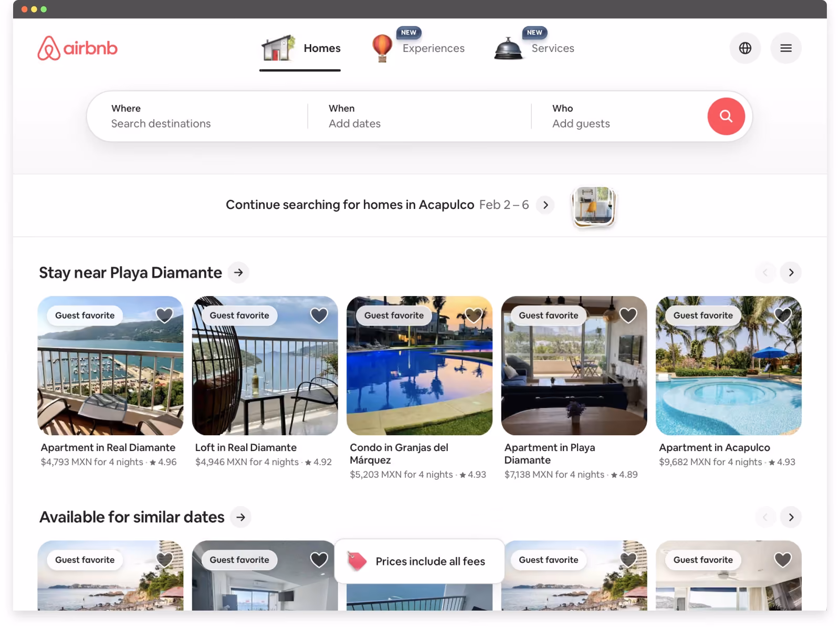Favorite Loft in Real Diamante listing
840x630 pixels.
pos(319,315)
